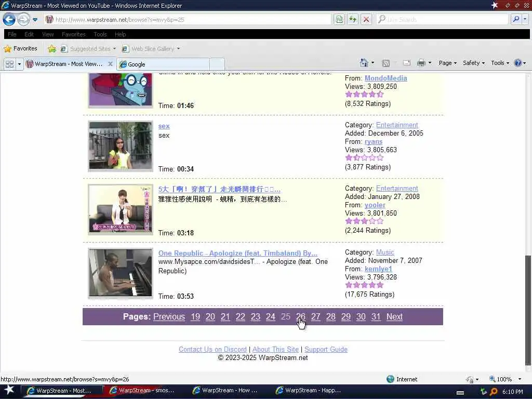
Task: Open the Safety dropdown menu
Action: click(x=474, y=63)
